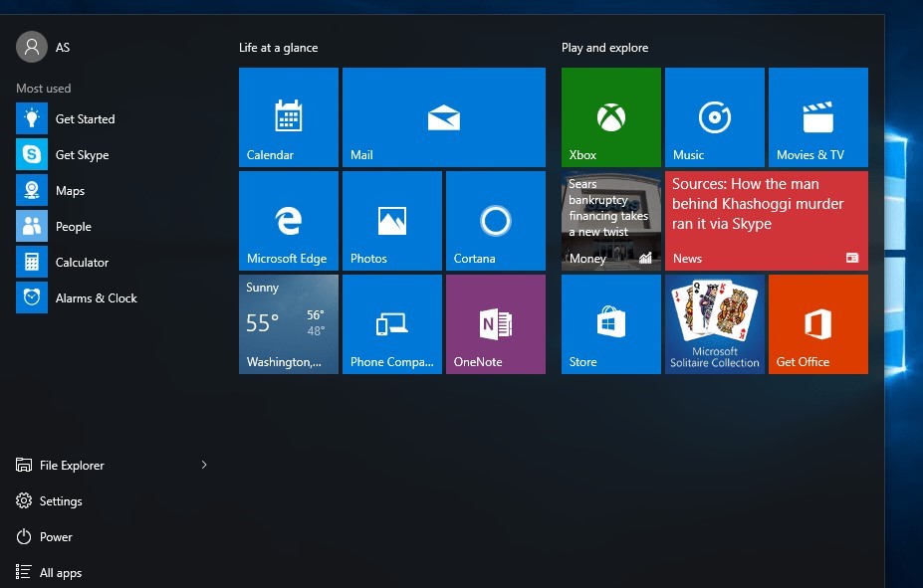The height and width of the screenshot is (588, 923).
Task: Click the Most used heading
Action: [44, 89]
